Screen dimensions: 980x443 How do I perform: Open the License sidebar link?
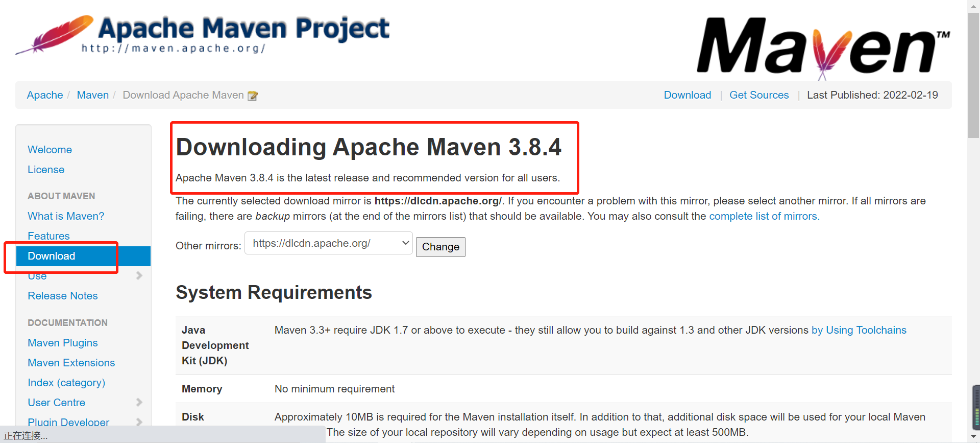46,170
